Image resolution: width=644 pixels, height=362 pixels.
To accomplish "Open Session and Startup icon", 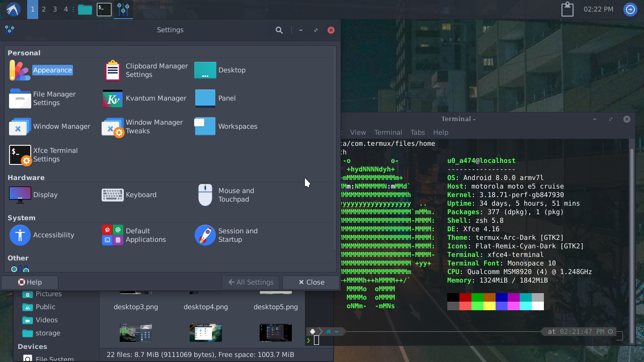I will click(205, 235).
